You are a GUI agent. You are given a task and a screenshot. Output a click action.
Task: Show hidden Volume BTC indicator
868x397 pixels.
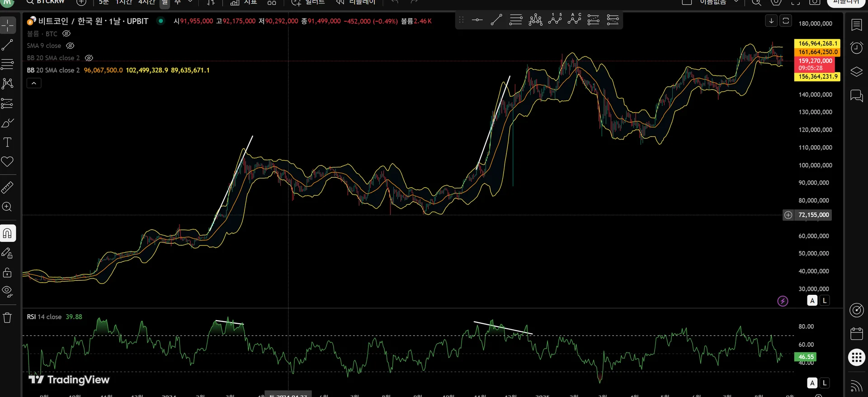point(66,33)
